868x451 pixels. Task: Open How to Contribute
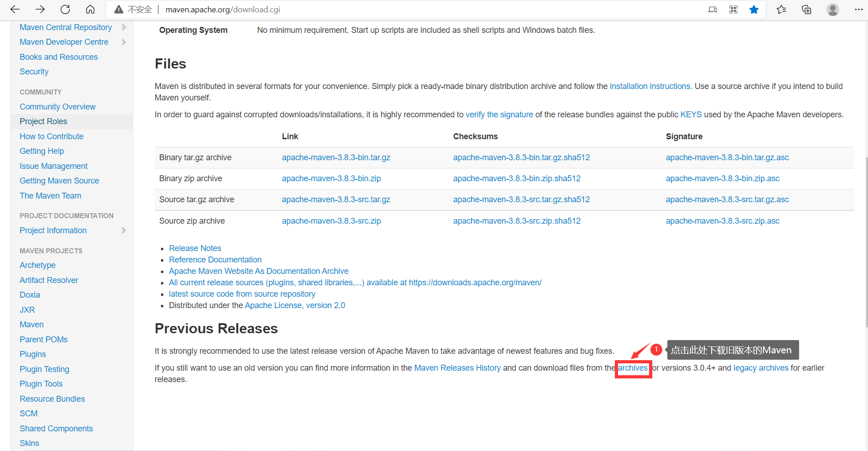pyautogui.click(x=52, y=136)
